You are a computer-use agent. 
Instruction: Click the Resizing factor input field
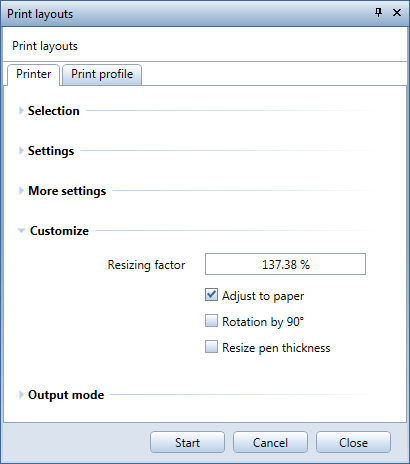(x=285, y=264)
